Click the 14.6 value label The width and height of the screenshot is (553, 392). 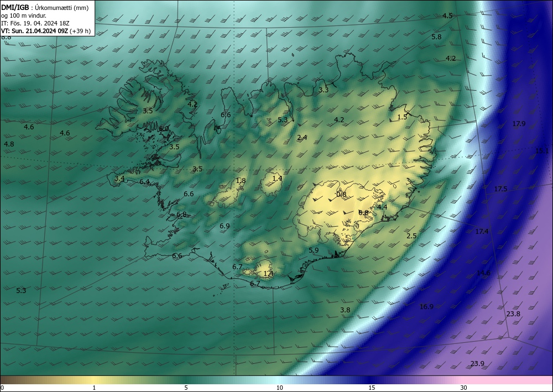pyautogui.click(x=483, y=273)
